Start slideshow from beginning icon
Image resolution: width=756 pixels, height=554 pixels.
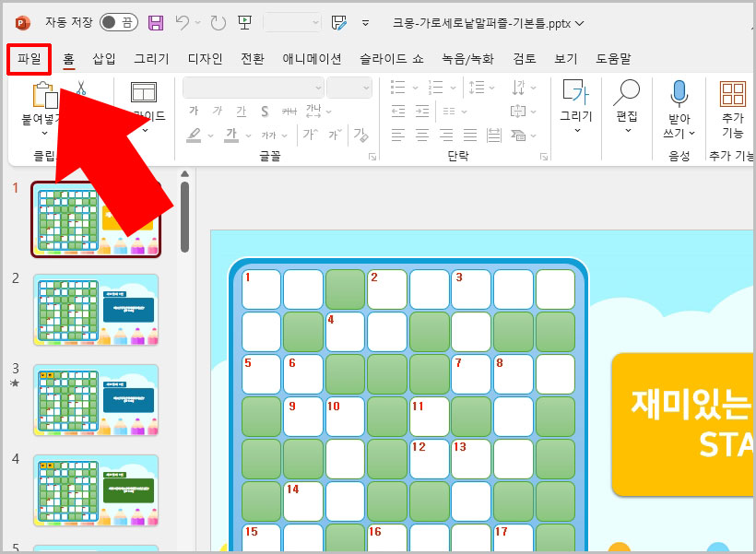[x=245, y=22]
